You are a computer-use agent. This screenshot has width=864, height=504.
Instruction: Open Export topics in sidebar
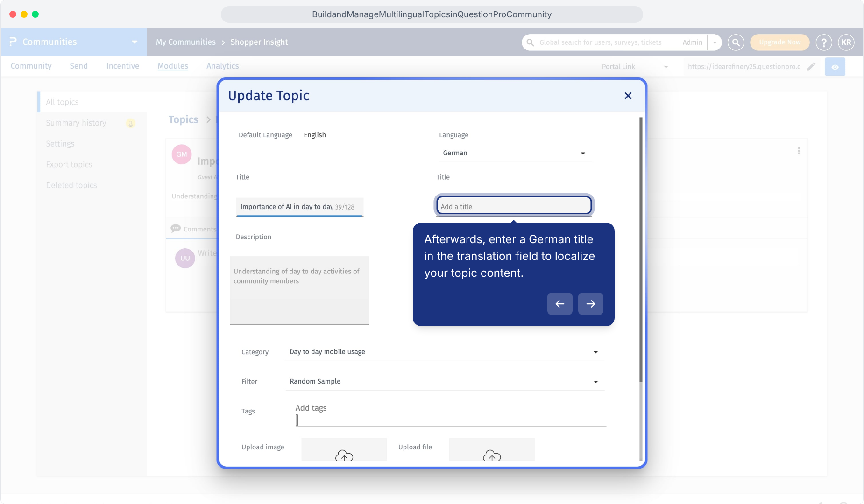coord(69,165)
